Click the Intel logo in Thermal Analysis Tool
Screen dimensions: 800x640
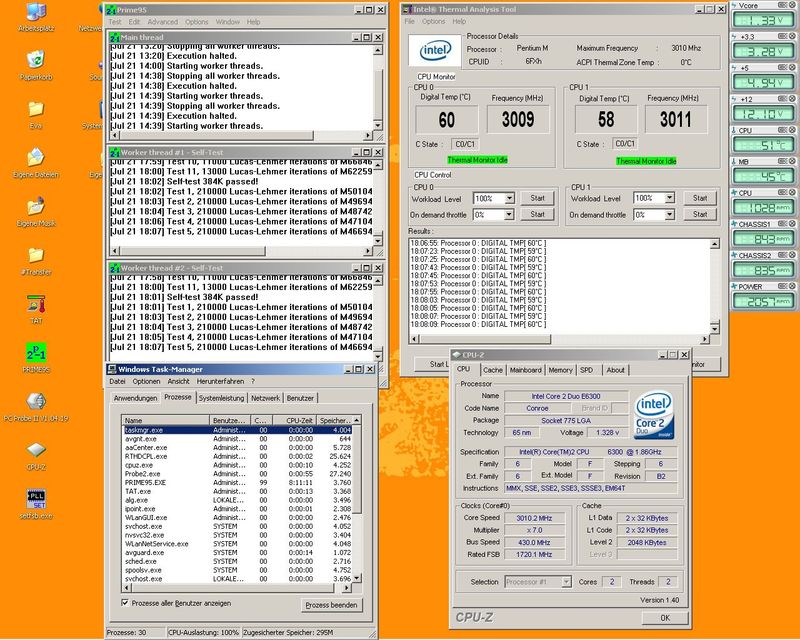tap(435, 50)
